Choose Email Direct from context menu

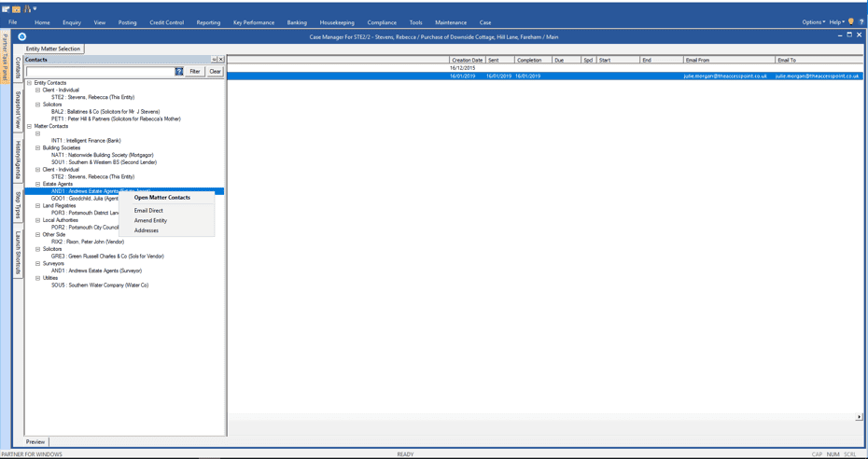[148, 211]
